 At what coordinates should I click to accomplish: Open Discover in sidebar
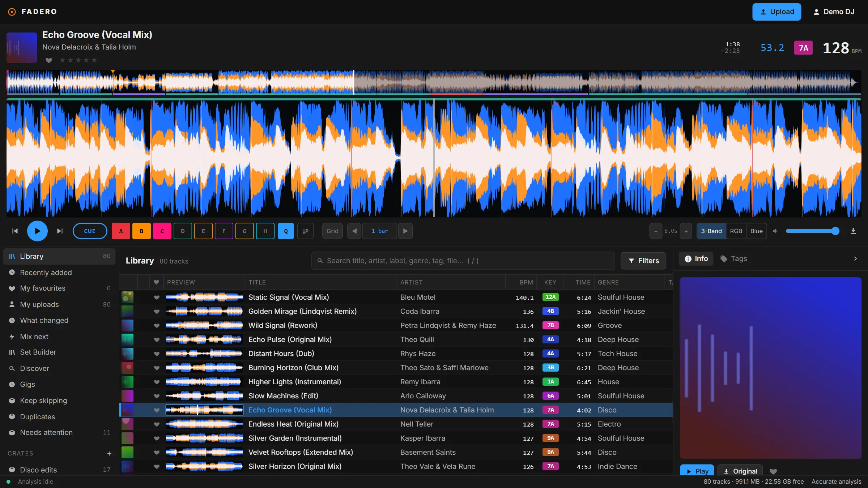(59, 368)
